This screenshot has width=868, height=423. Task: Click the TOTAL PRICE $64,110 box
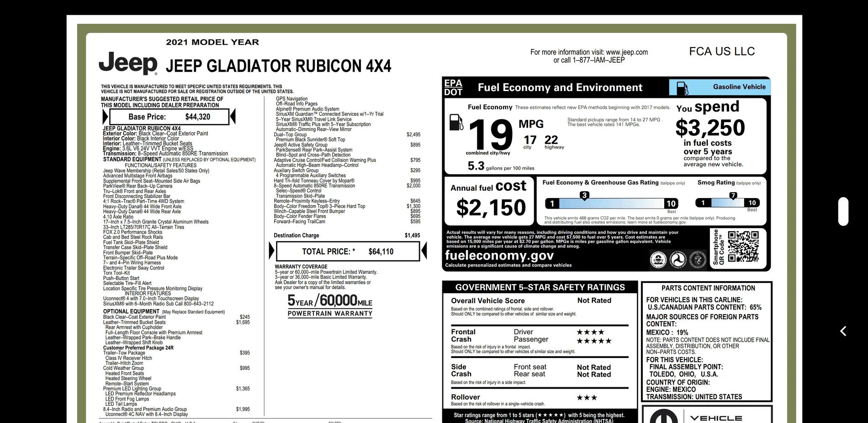(348, 251)
